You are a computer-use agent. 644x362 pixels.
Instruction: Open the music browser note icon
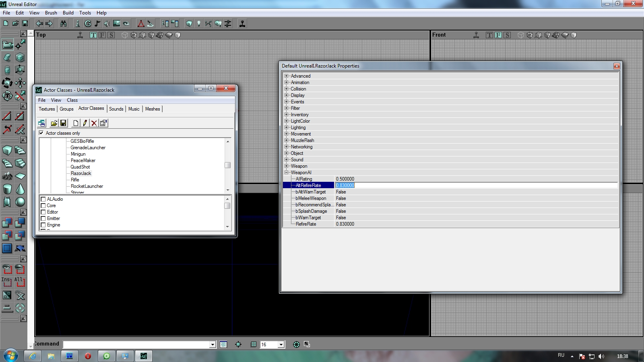[97, 24]
